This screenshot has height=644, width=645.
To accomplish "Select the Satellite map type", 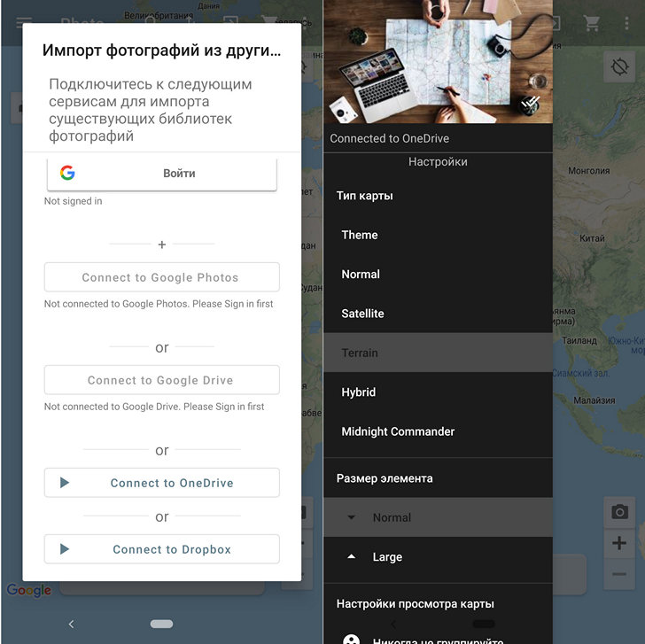I will click(438, 314).
